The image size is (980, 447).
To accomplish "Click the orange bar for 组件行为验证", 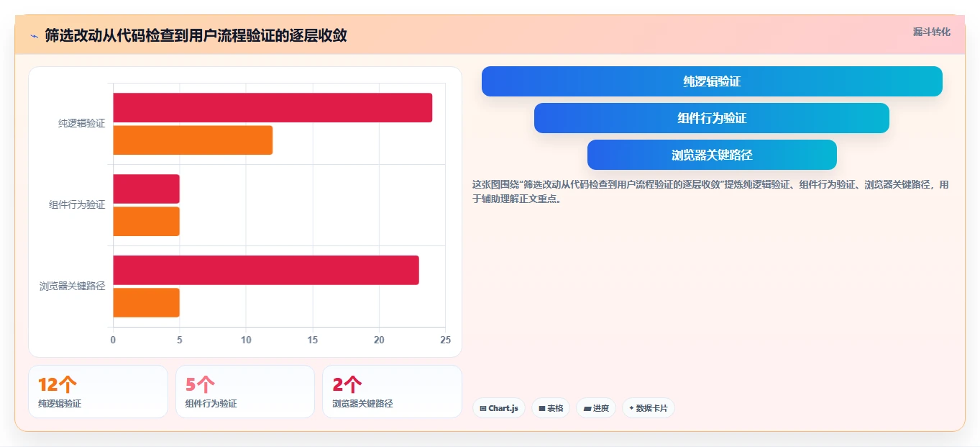I will pos(146,222).
